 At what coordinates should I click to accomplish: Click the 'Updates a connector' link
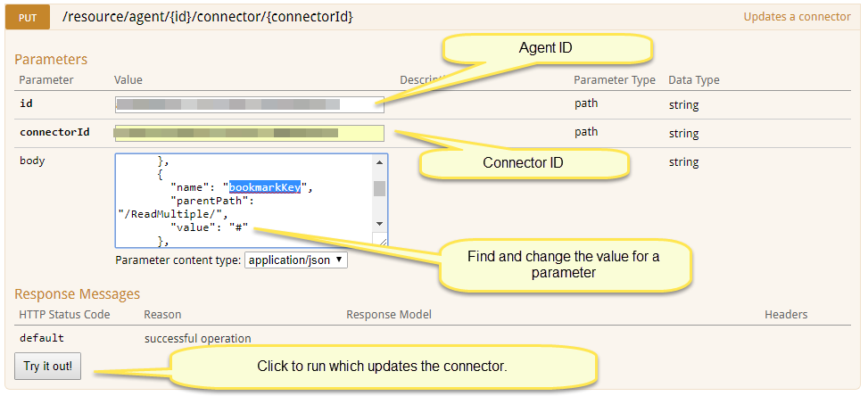point(797,16)
